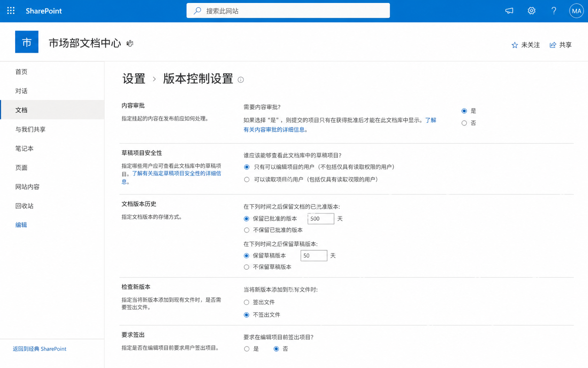Select 否 for 需要内容审批
Screen dimensions: 588x368
[x=464, y=123]
